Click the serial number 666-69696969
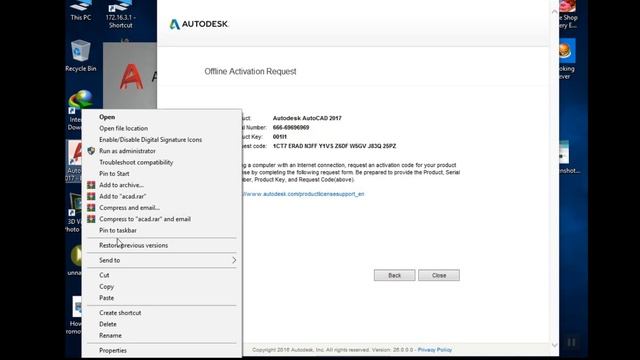The image size is (640, 360). [291, 128]
